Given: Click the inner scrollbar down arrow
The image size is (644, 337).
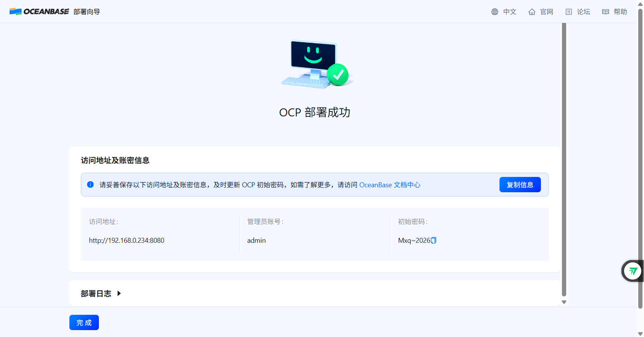Looking at the screenshot, I should tap(564, 302).
